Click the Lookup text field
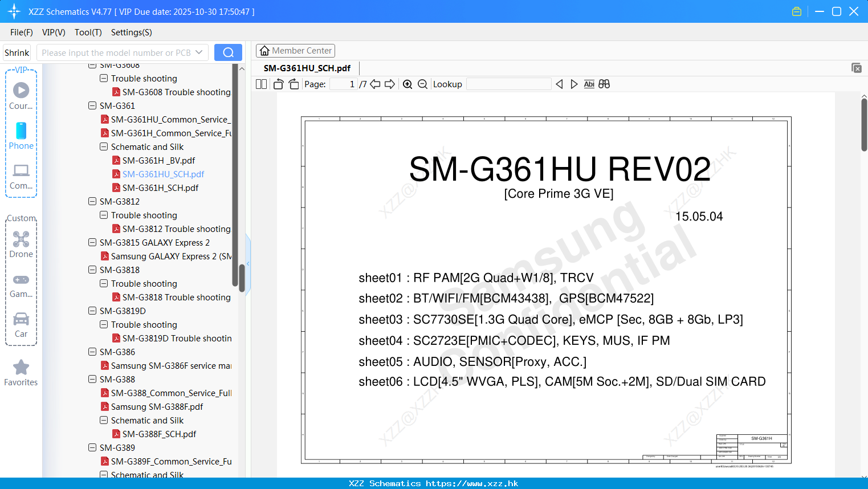The height and width of the screenshot is (489, 868). [x=509, y=84]
